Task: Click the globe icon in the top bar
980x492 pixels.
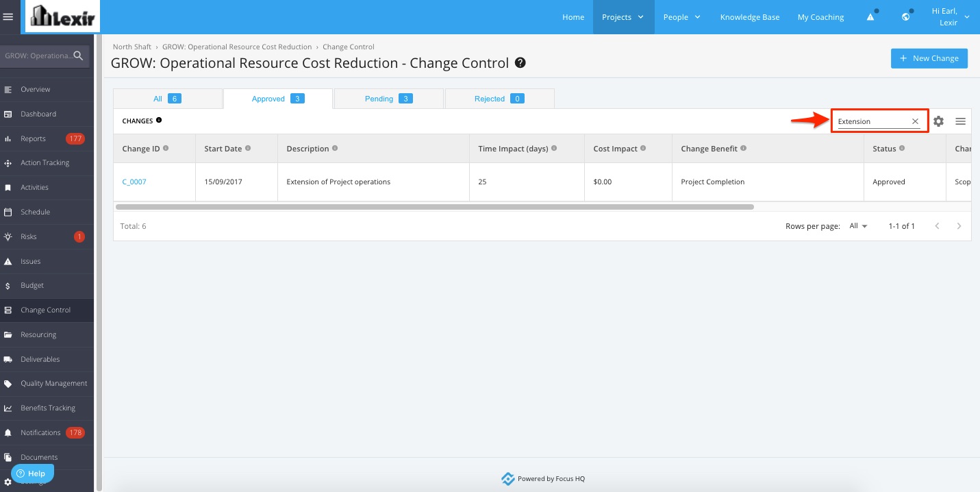Action: [x=905, y=17]
